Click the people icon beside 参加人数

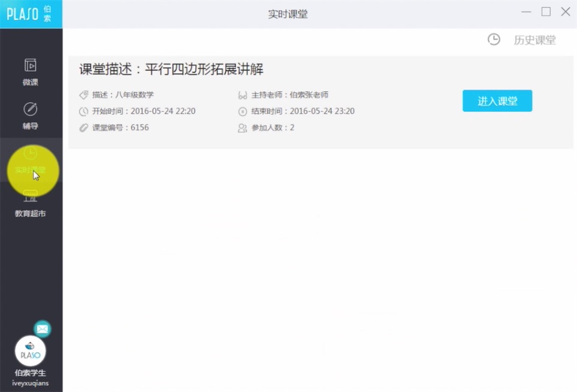(242, 127)
